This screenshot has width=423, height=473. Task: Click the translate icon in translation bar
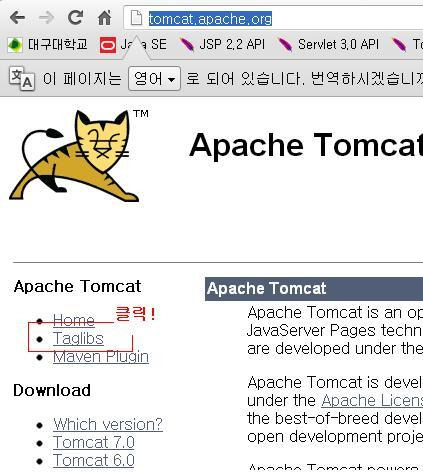[22, 79]
